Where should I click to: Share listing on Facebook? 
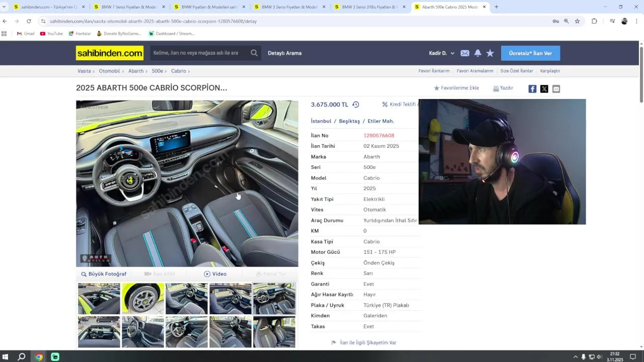point(532,89)
